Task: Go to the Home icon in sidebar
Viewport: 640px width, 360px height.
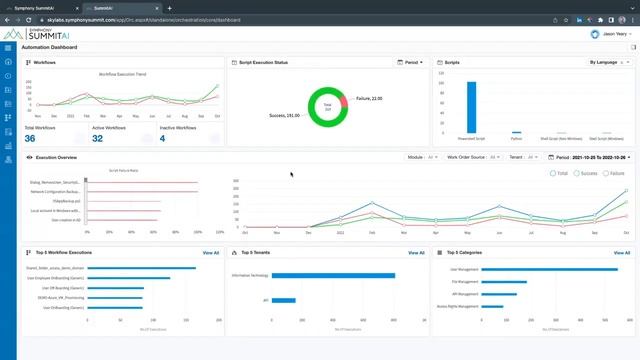Action: [8, 62]
